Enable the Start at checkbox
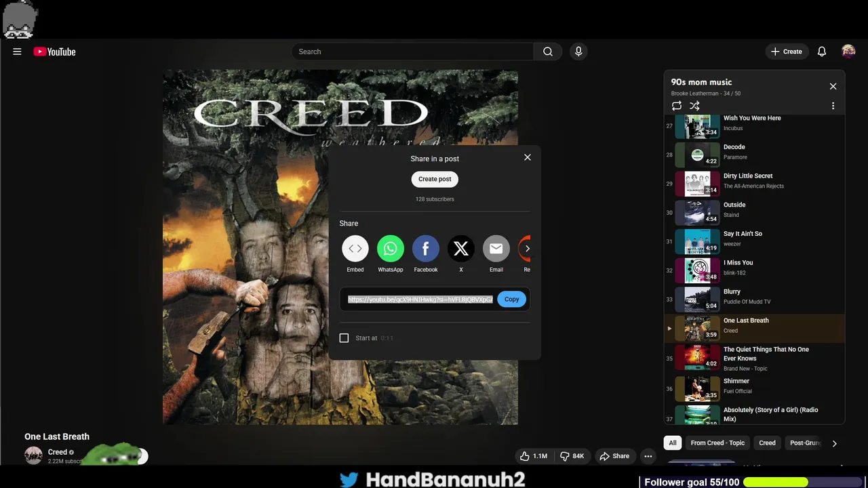The image size is (868, 488). [344, 338]
